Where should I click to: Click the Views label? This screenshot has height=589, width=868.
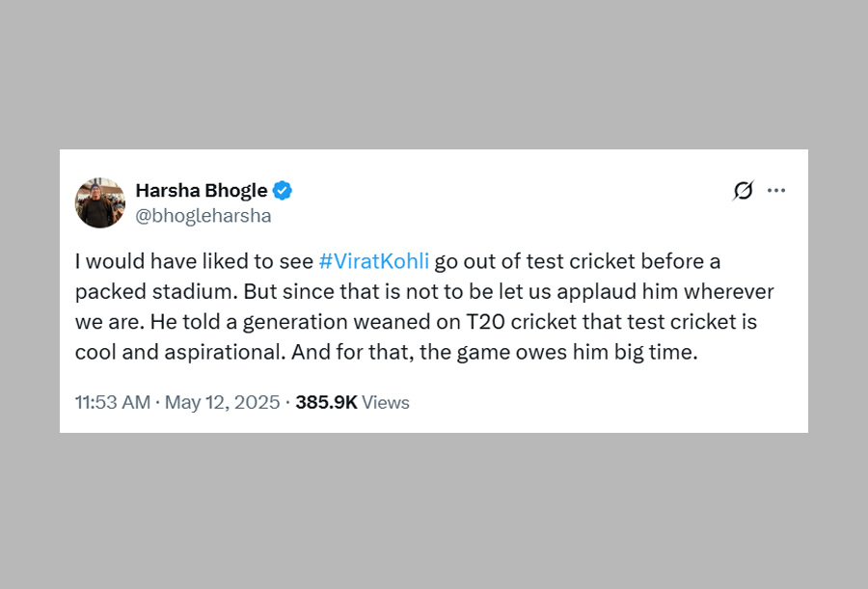[x=386, y=403]
